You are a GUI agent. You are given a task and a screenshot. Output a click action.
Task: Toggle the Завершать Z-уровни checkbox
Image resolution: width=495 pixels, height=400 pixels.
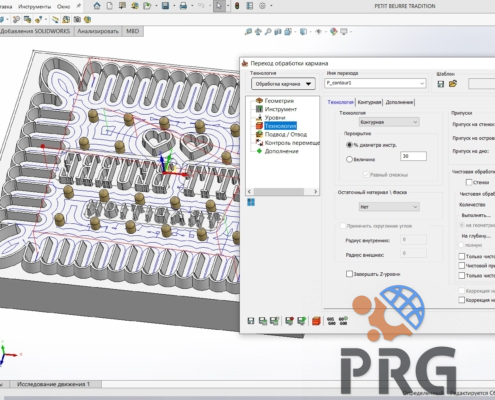tap(349, 274)
